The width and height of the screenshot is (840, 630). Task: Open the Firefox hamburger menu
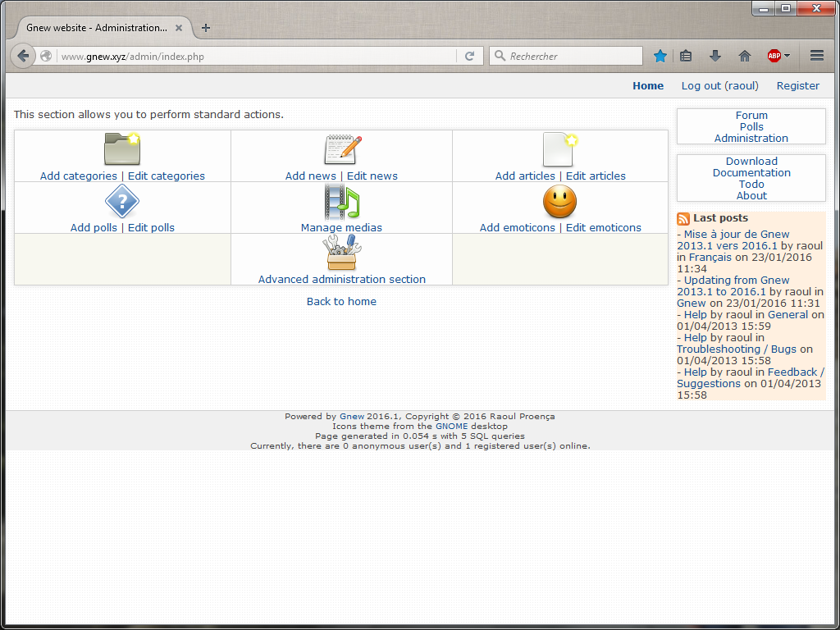(x=817, y=56)
